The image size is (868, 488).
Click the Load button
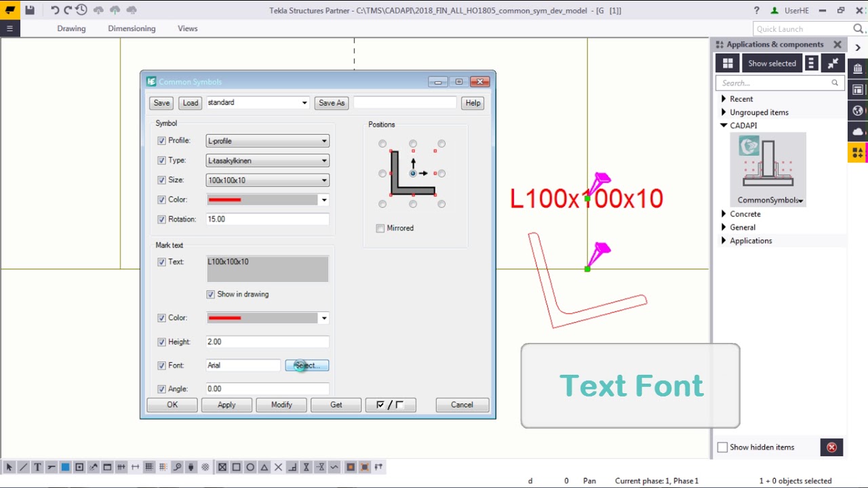[191, 103]
